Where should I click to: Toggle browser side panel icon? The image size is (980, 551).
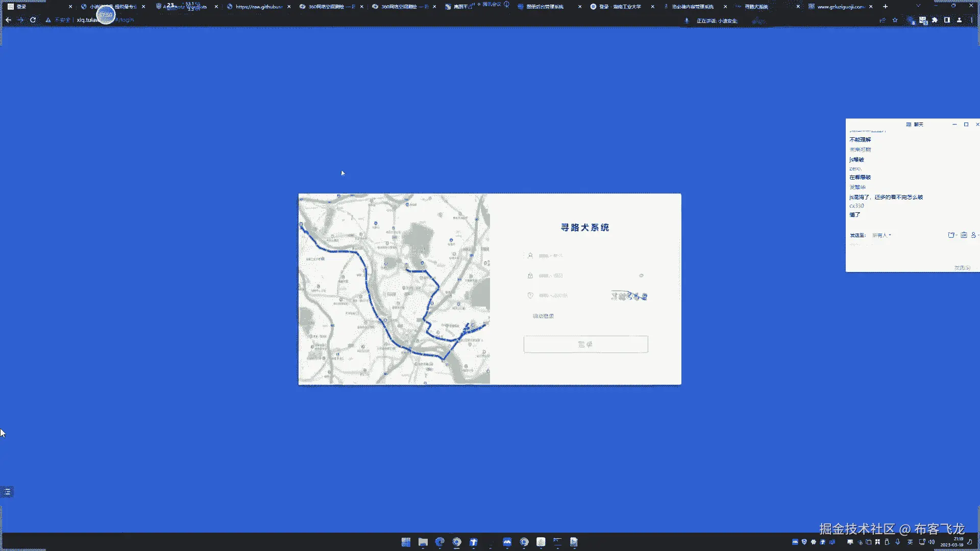[947, 20]
